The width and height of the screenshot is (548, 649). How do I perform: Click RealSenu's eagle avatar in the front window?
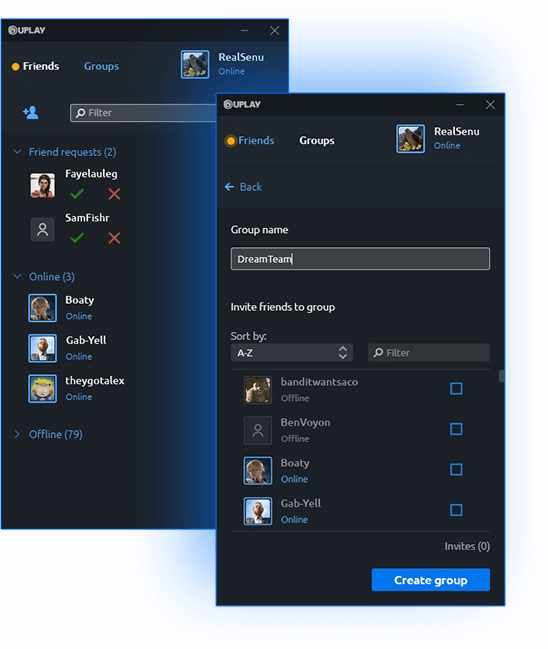point(410,139)
